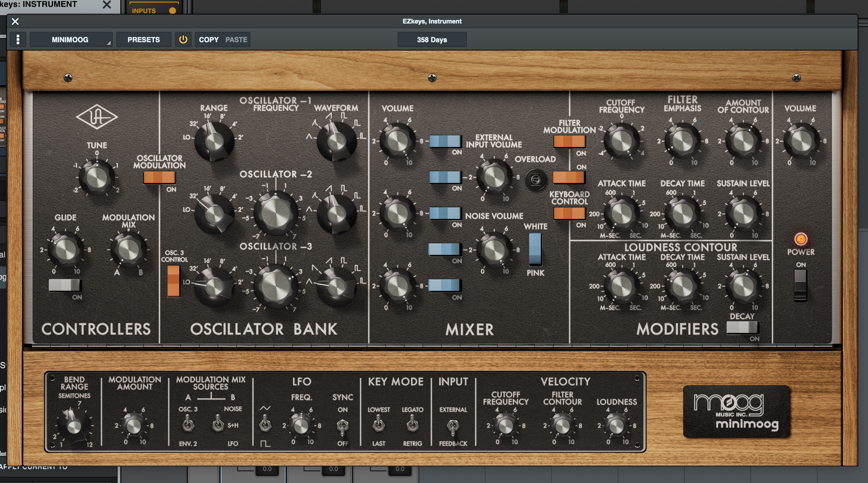Click the main output Volume knob
868x483 pixels.
coord(801,141)
